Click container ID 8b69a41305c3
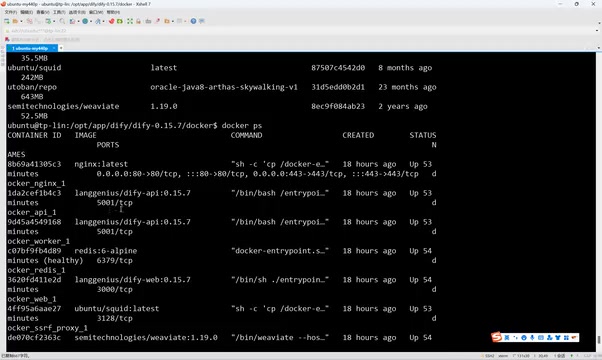 (34, 164)
